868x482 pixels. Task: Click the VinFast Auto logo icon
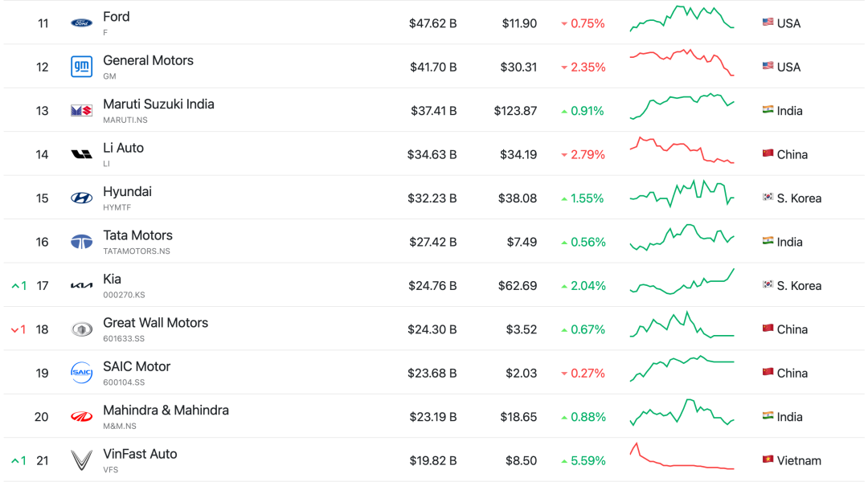pos(81,460)
